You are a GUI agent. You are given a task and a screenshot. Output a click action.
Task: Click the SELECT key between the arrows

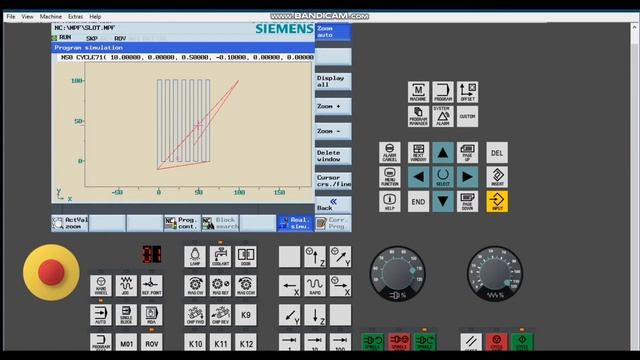click(x=443, y=177)
